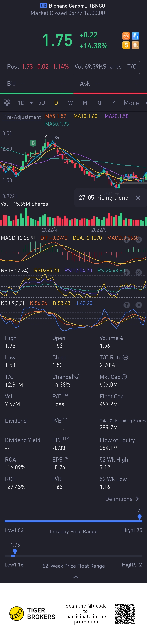Tap the Float Cap value 497.2M
Viewport: 147px width, 644px height.
point(108,404)
